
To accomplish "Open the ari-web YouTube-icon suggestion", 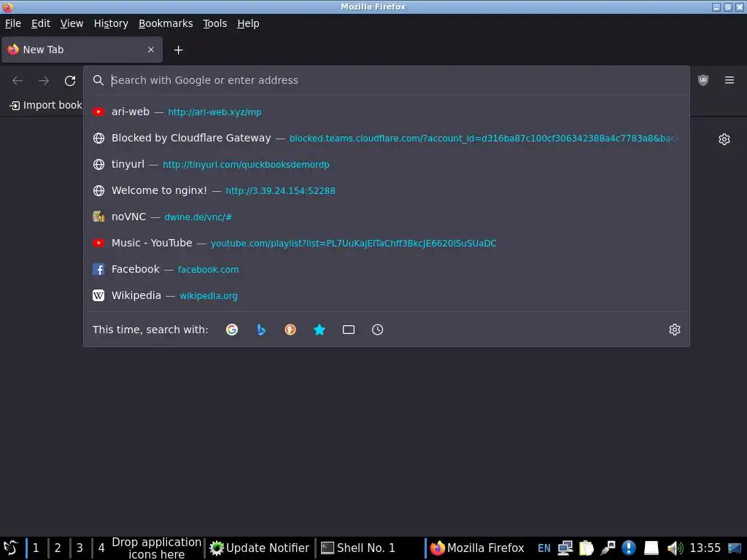I will (x=387, y=112).
